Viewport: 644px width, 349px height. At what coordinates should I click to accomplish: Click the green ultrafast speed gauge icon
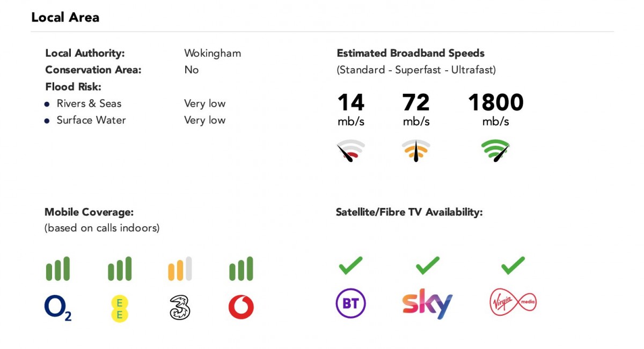pyautogui.click(x=495, y=151)
